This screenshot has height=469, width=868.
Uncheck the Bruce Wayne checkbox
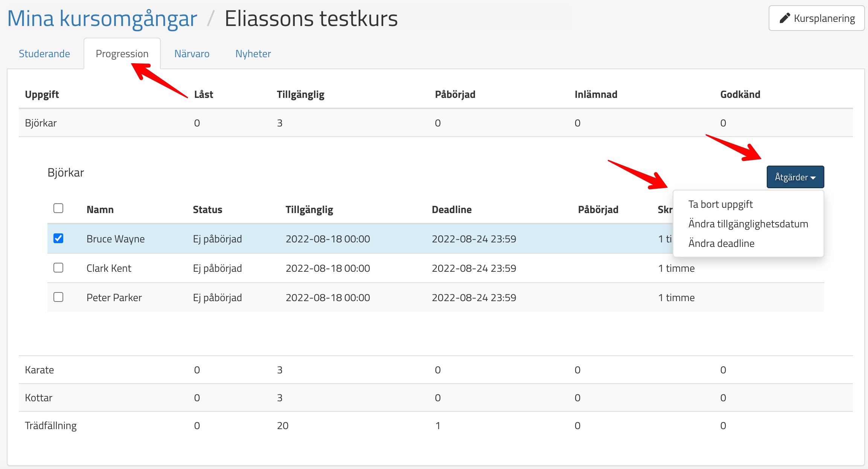point(58,238)
